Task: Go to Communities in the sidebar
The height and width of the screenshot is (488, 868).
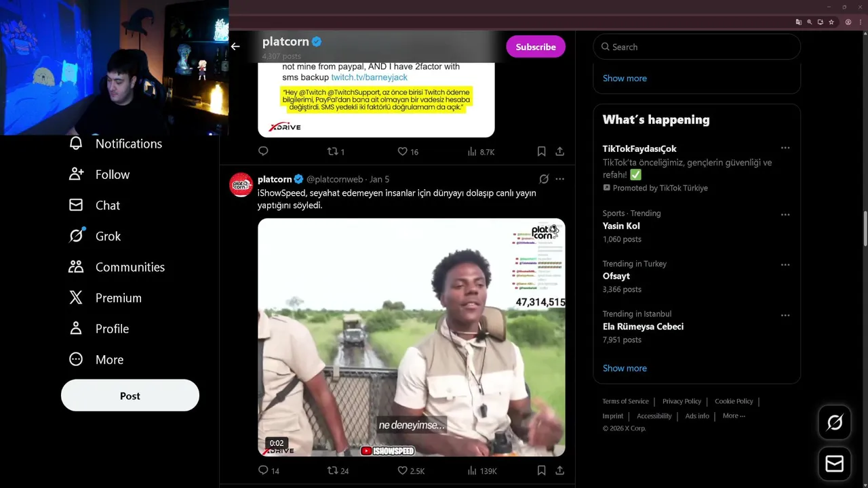Action: click(x=117, y=267)
